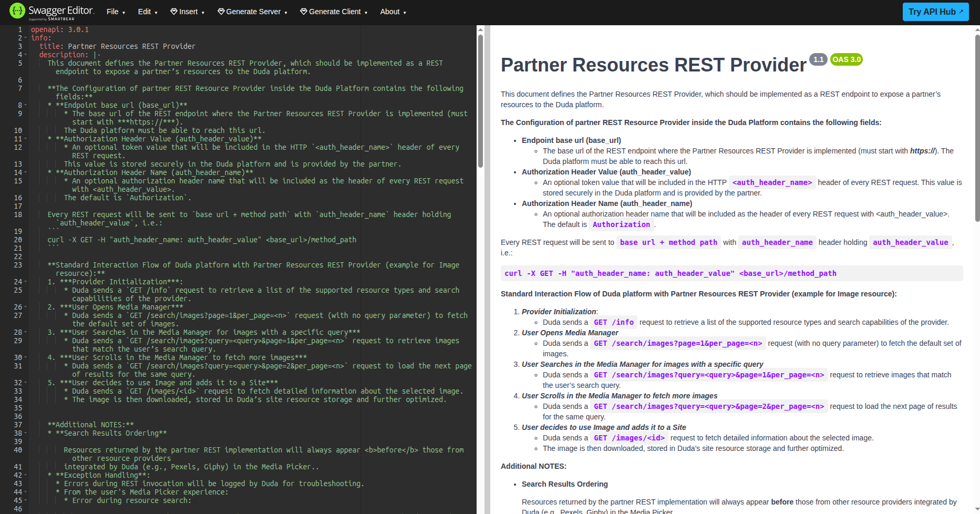Fold the User decides section at line 32
The image size is (980, 514).
point(25,383)
